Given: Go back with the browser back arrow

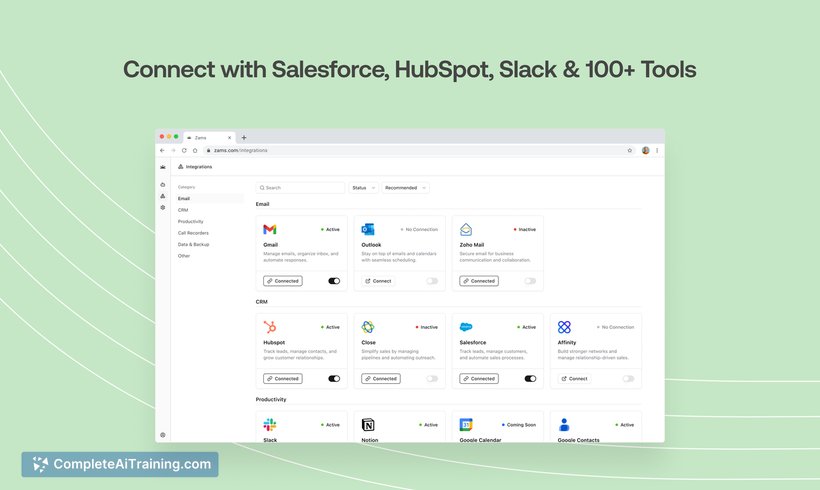Looking at the screenshot, I should click(x=162, y=150).
